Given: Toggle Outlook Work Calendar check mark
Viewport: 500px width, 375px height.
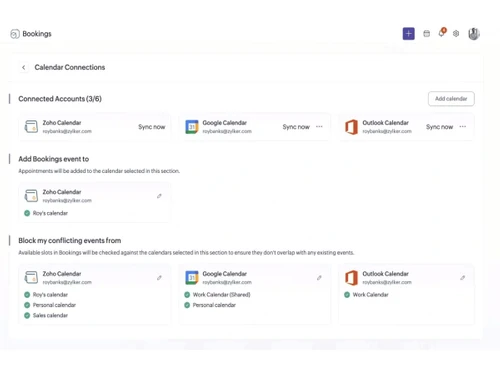Looking at the screenshot, I should pyautogui.click(x=347, y=295).
